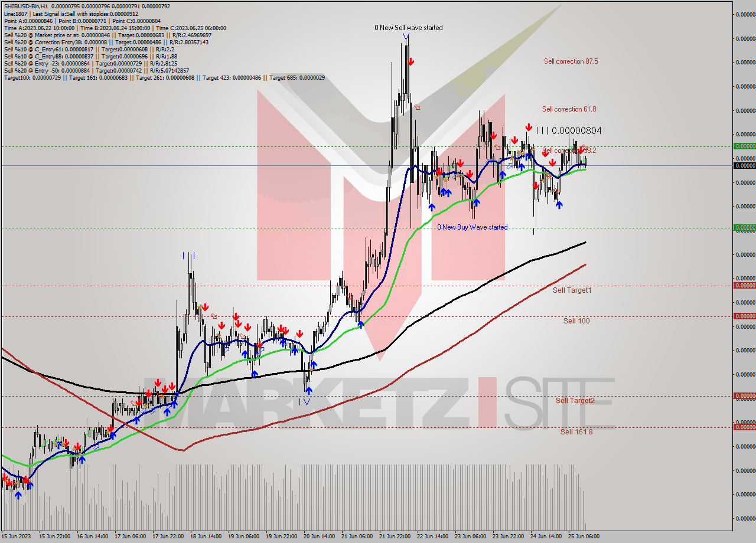Image resolution: width=756 pixels, height=543 pixels.
Task: Click the '0 New Sell wave started' label
Action: pos(409,28)
